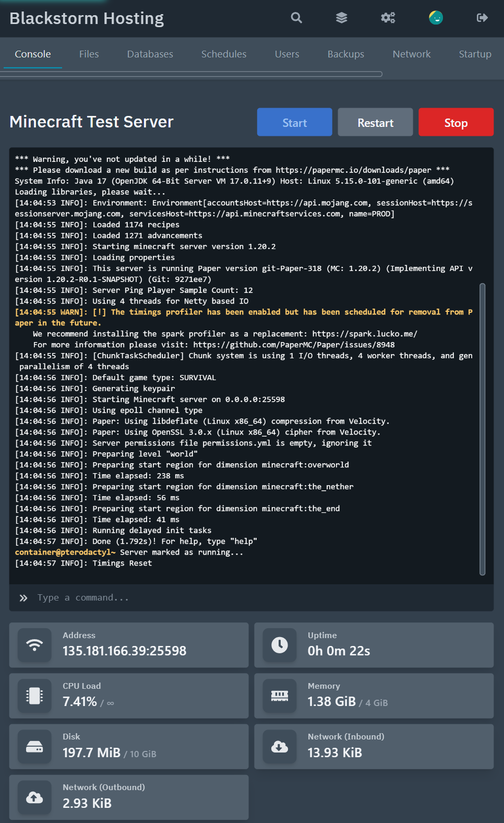This screenshot has width=504, height=823.
Task: Go to the Backups tab
Action: point(346,54)
